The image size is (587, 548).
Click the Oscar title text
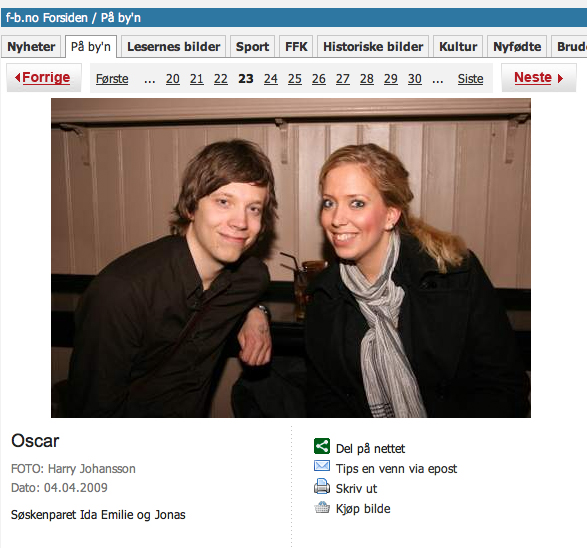coord(35,441)
